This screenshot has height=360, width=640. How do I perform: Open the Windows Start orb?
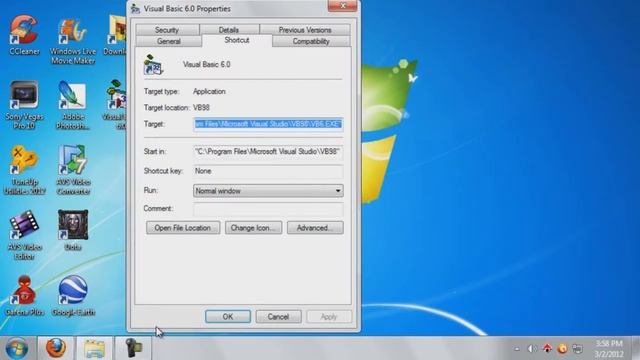coord(17,348)
